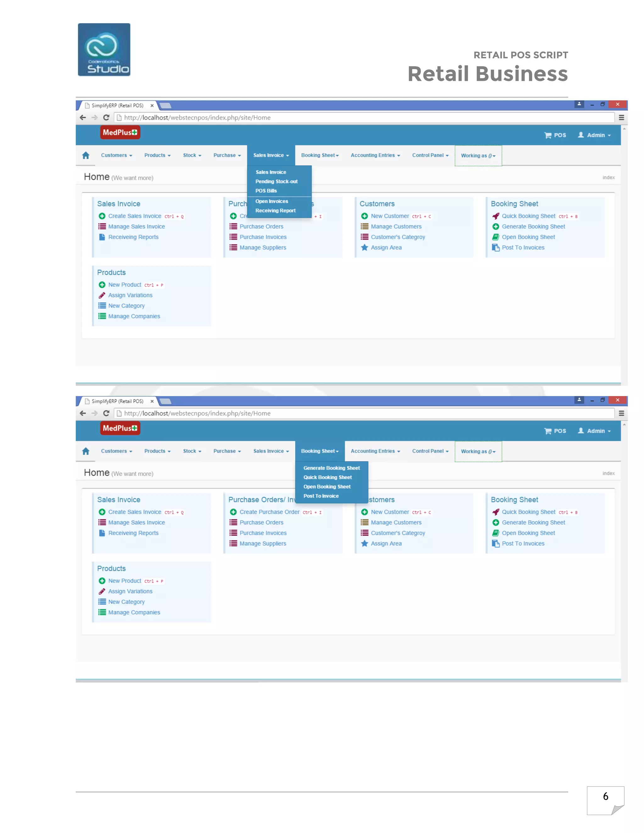Close the SimplifyERP browser tab in the bottom screenshot
Viewport: 644px width, 833px height.
[x=152, y=401]
